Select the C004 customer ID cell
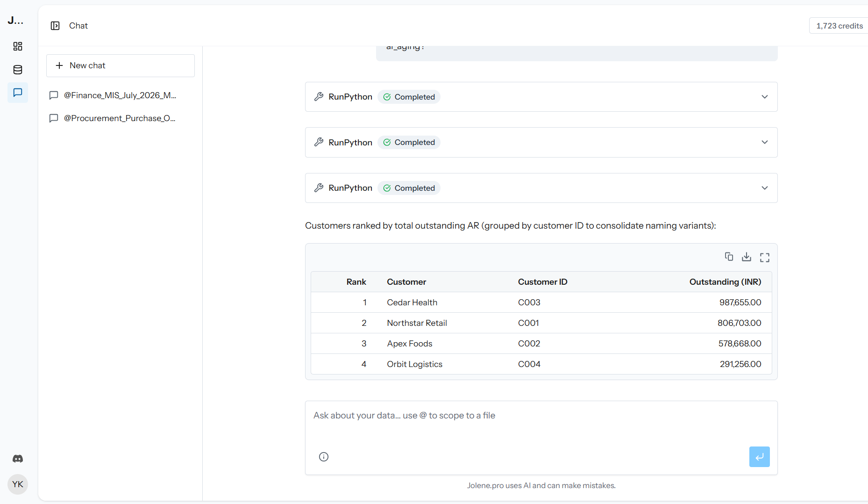868x504 pixels. pyautogui.click(x=529, y=364)
